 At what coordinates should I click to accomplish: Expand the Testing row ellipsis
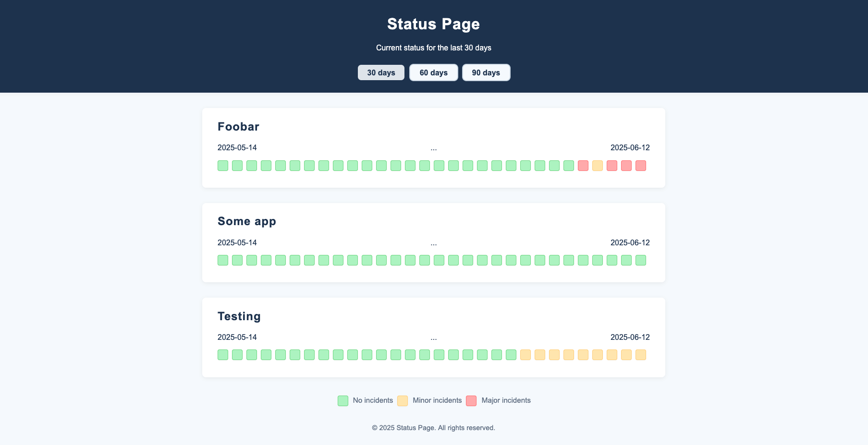point(433,337)
